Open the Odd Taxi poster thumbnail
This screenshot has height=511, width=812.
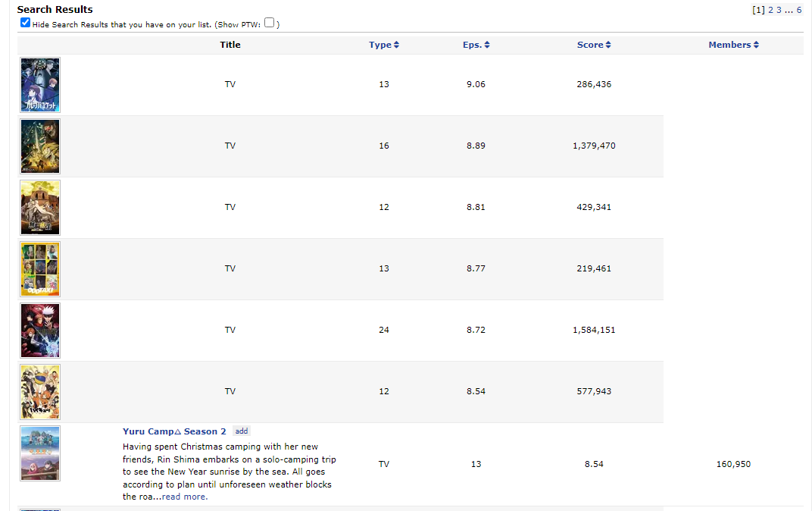(40, 269)
